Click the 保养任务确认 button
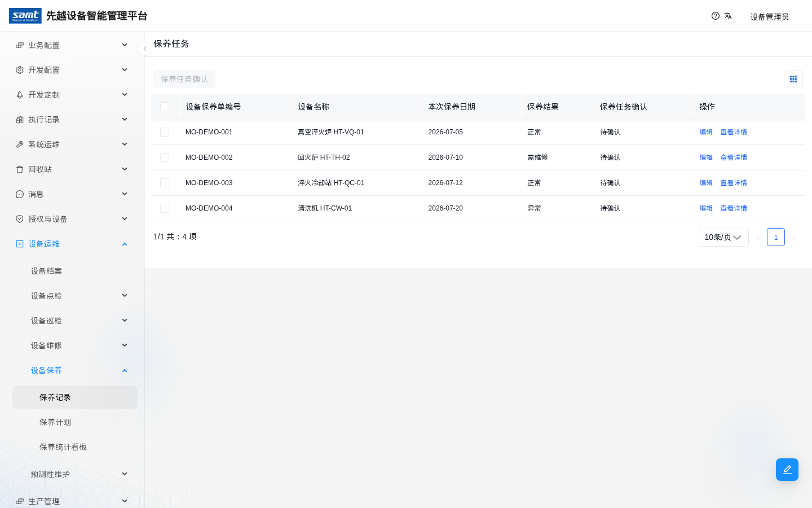The height and width of the screenshot is (508, 812). pos(184,79)
